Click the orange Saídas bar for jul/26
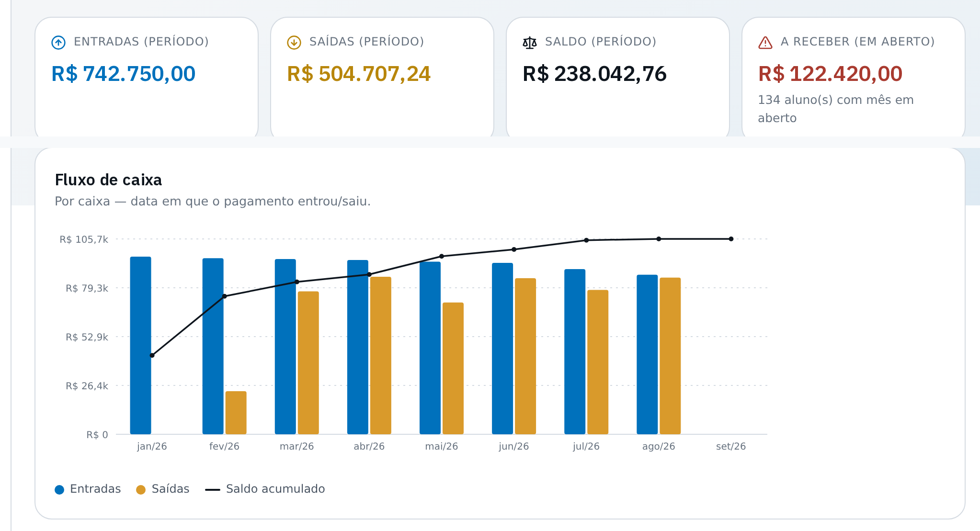This screenshot has width=980, height=531. tap(598, 362)
